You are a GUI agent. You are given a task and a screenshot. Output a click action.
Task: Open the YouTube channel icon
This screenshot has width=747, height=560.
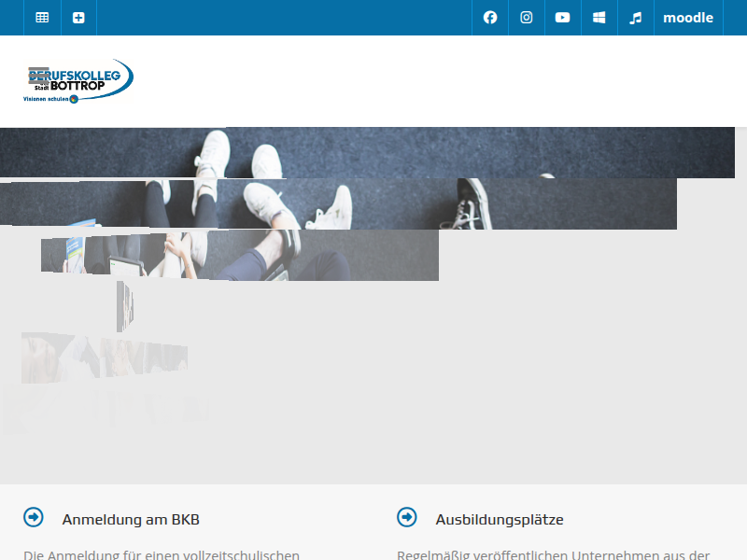pyautogui.click(x=562, y=18)
